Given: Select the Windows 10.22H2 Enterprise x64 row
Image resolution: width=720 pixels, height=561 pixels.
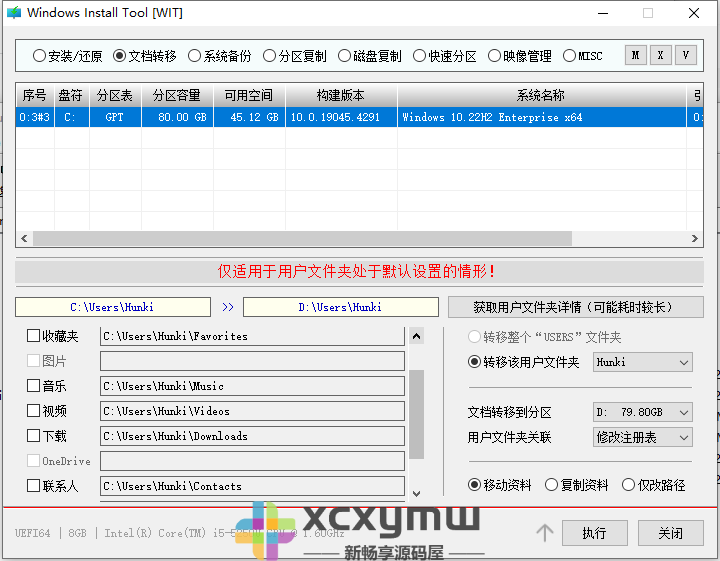Looking at the screenshot, I should pyautogui.click(x=360, y=117).
